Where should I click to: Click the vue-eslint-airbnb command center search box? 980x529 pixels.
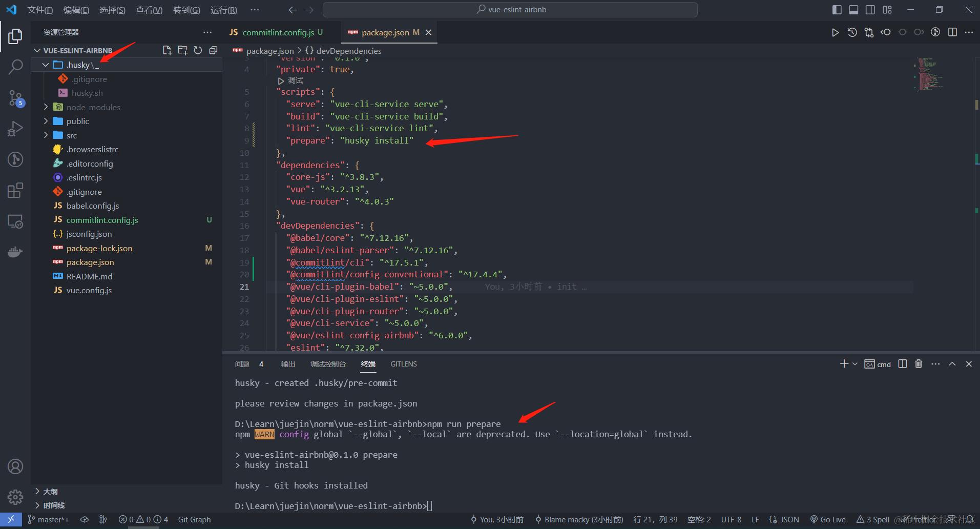click(510, 10)
